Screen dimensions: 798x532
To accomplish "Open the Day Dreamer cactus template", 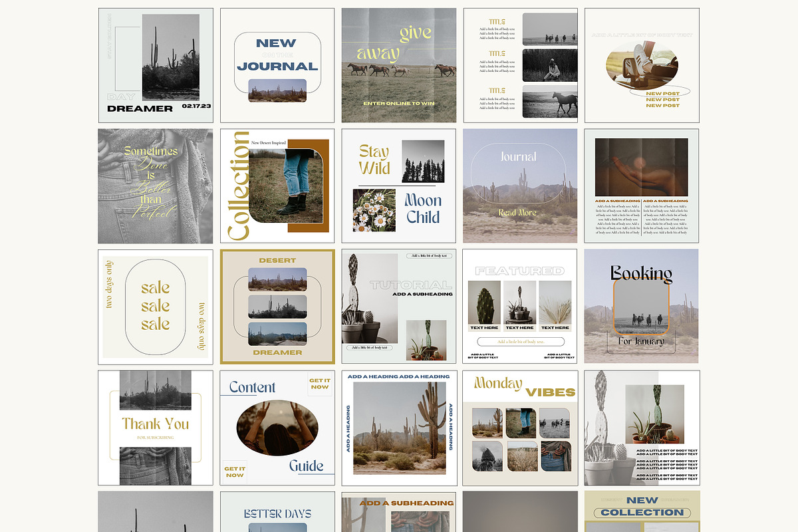I will 156,65.
